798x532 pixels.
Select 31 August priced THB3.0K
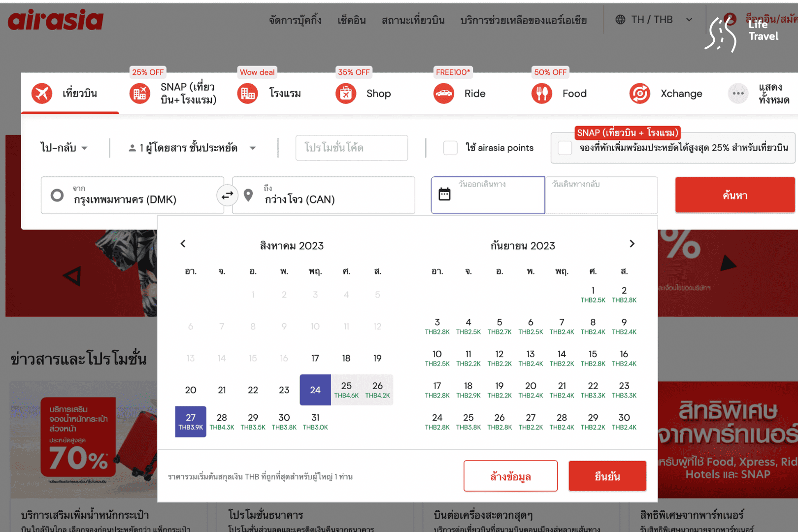pos(315,422)
